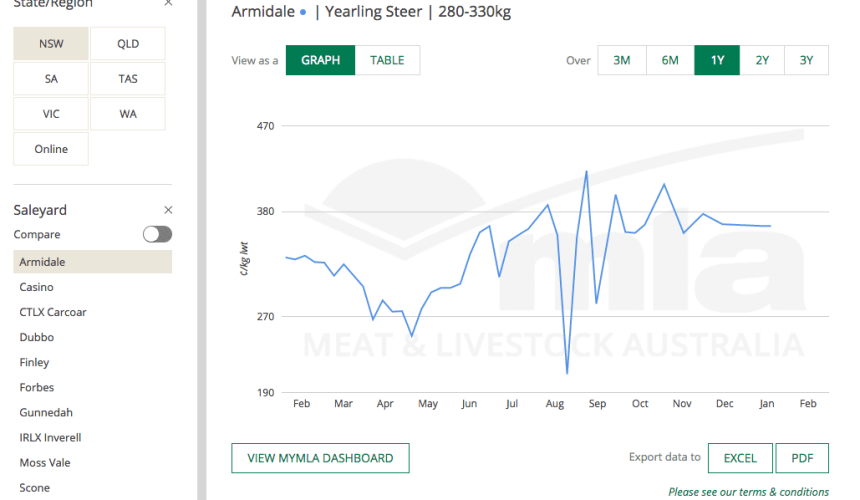Toggle the Compare saleyards switch

(157, 234)
